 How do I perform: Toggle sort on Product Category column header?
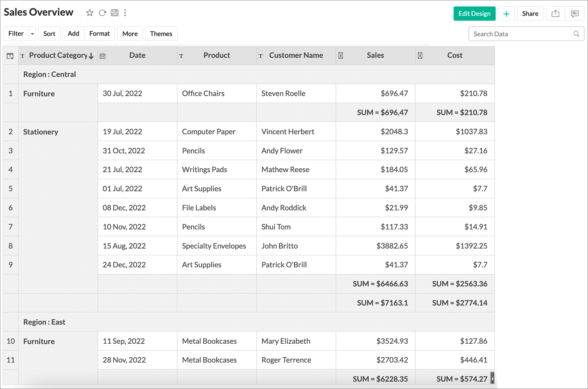61,55
